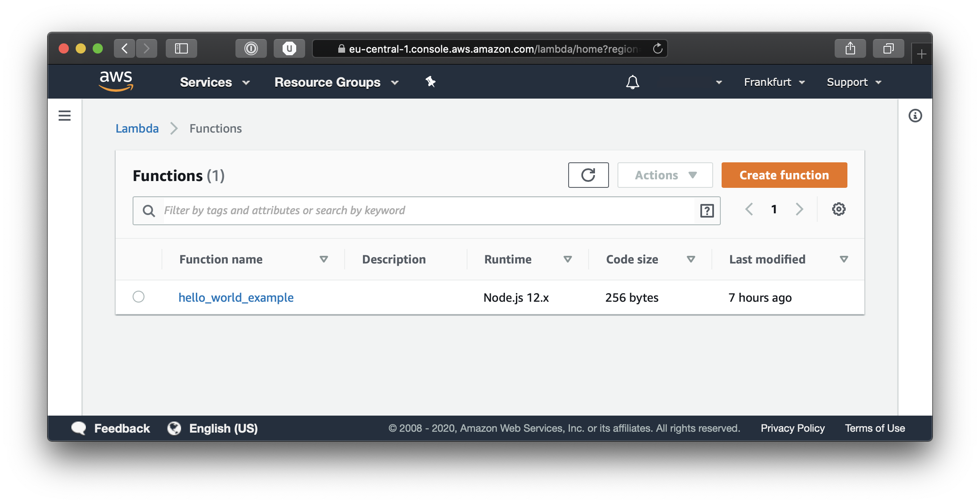Toggle the Safari sidebar button

coord(181,48)
